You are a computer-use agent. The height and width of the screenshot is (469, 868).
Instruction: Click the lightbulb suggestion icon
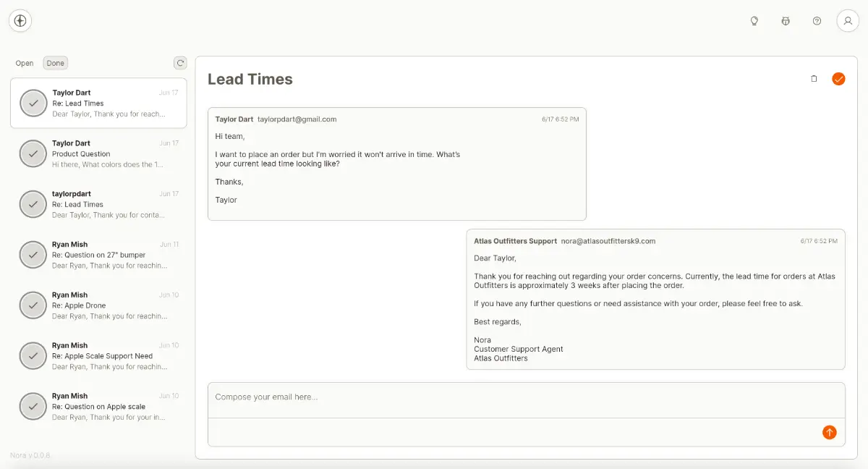point(754,21)
